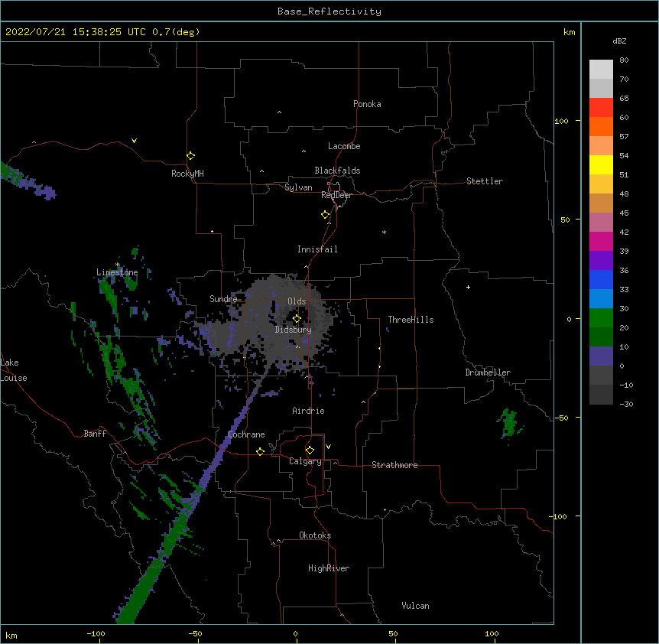Select the magenta 39-42 dBZ legend swatch
This screenshot has width=659, height=644.
(x=601, y=241)
